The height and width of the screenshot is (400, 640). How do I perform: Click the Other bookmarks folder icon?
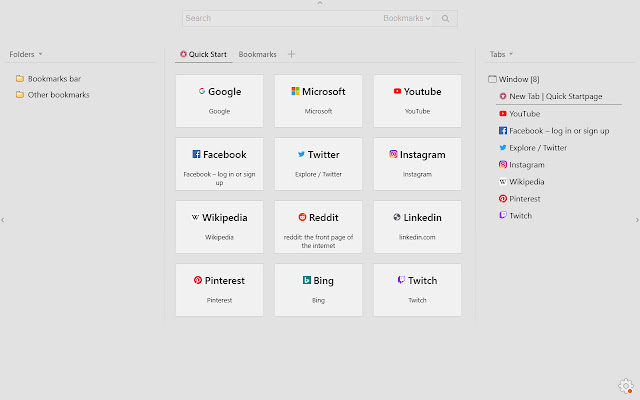pos(20,94)
